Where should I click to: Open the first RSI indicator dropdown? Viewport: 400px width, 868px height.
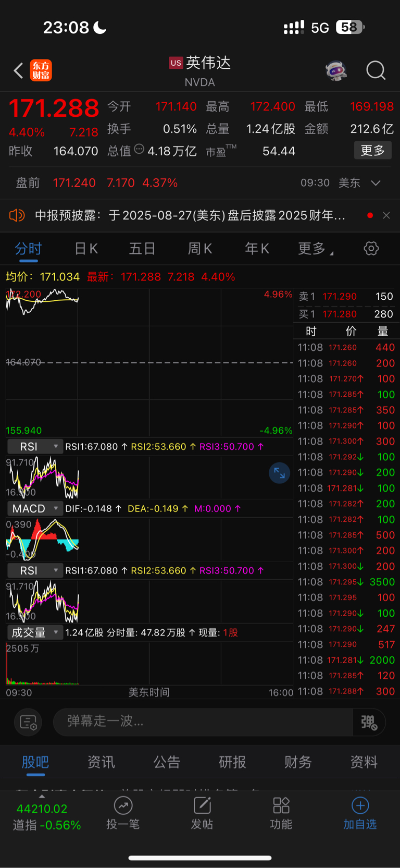coord(35,446)
